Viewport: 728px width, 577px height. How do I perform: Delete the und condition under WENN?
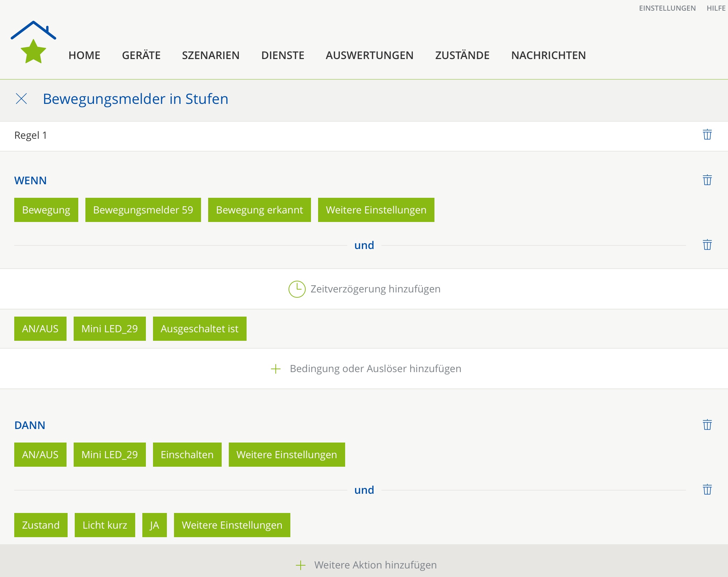click(x=707, y=245)
